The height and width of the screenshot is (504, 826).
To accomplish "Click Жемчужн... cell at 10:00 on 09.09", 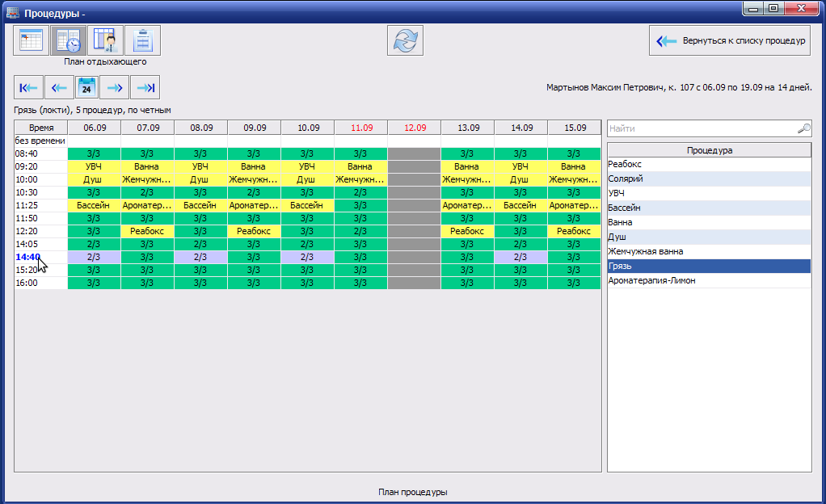I will [x=254, y=179].
